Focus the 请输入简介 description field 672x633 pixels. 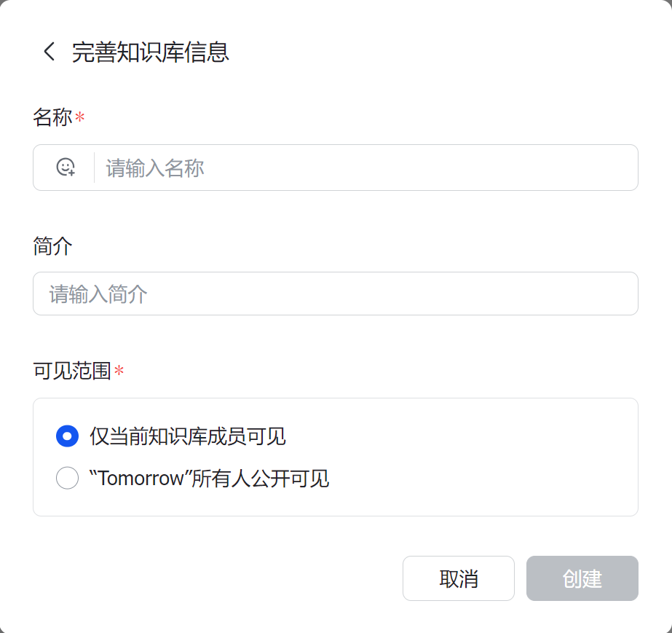335,294
